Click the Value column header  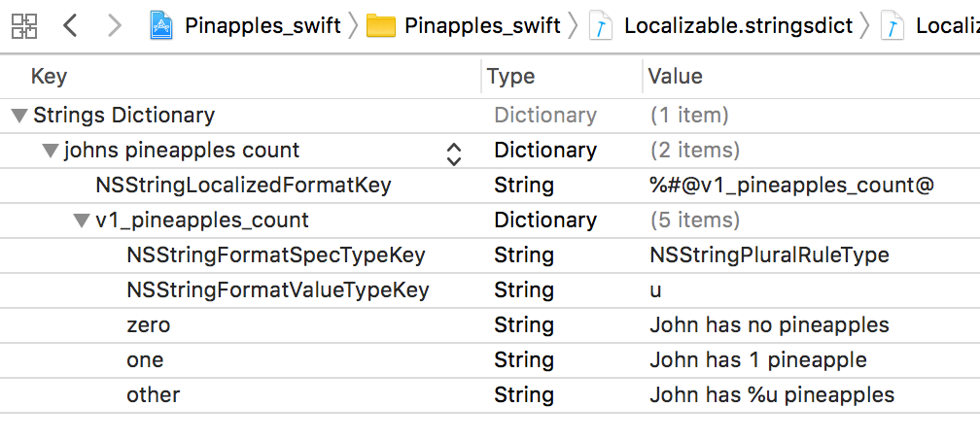675,77
